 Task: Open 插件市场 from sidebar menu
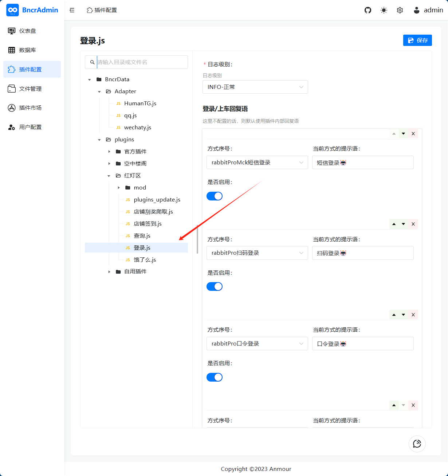[x=30, y=108]
